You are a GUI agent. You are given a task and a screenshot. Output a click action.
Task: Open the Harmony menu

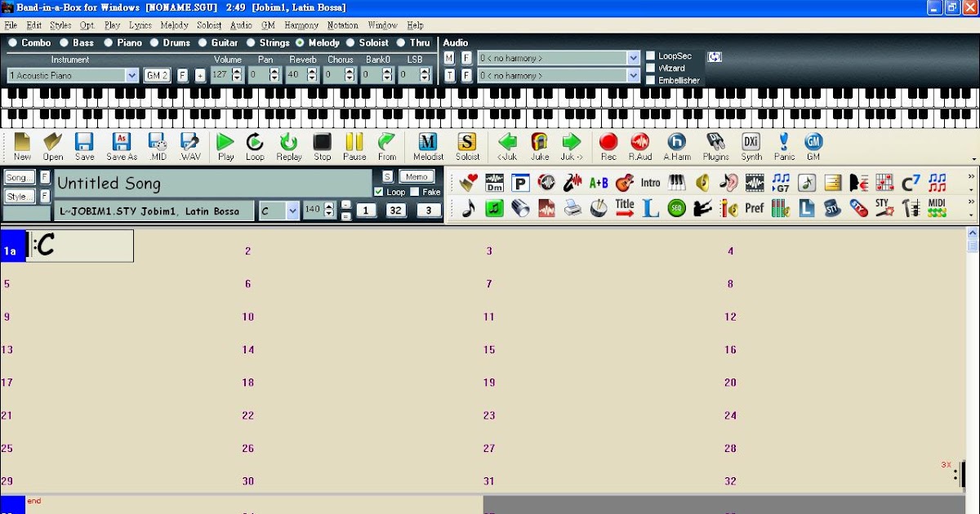301,25
